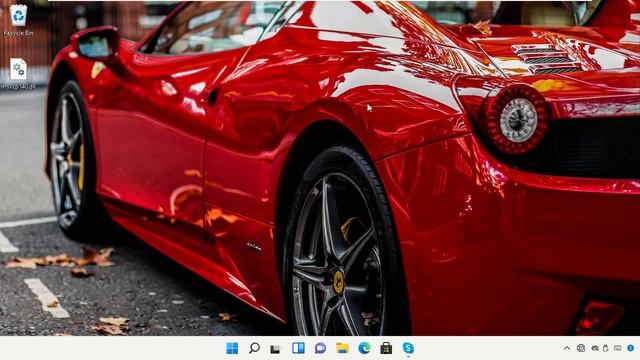
Task: Open the blue notification badge icon
Action: (631, 348)
